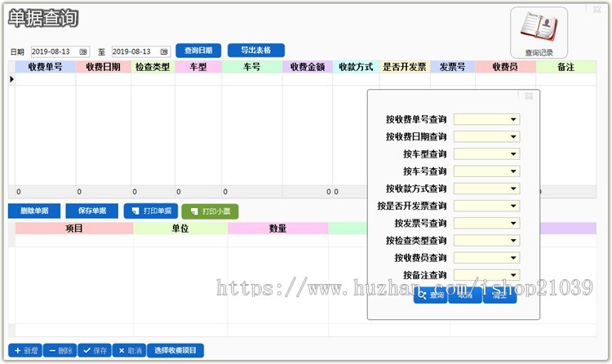Sort by 发票号 column header
The width and height of the screenshot is (612, 364).
[x=453, y=67]
